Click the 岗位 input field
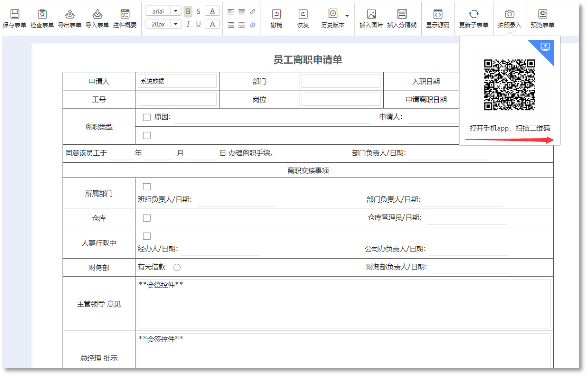This screenshot has width=588, height=377. (x=341, y=99)
